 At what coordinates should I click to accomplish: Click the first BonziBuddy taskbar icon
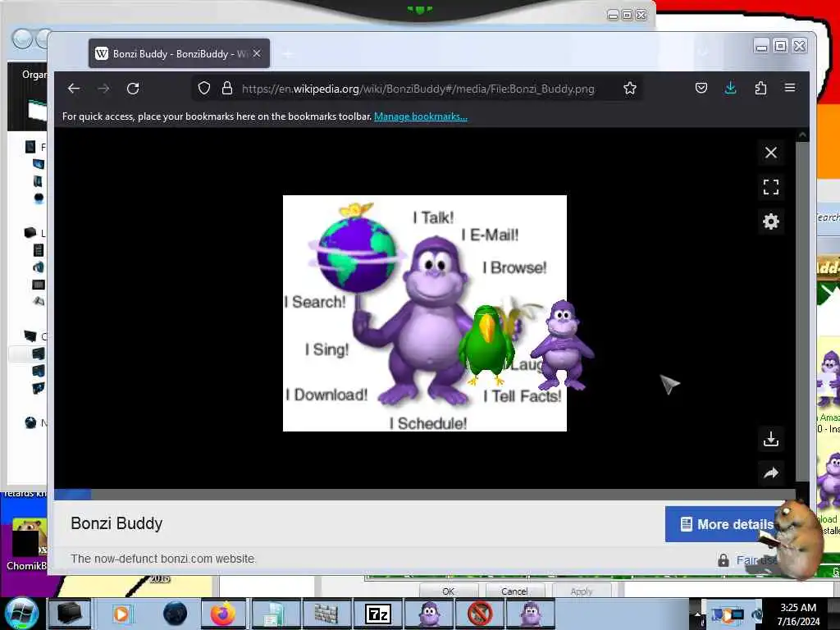click(429, 614)
